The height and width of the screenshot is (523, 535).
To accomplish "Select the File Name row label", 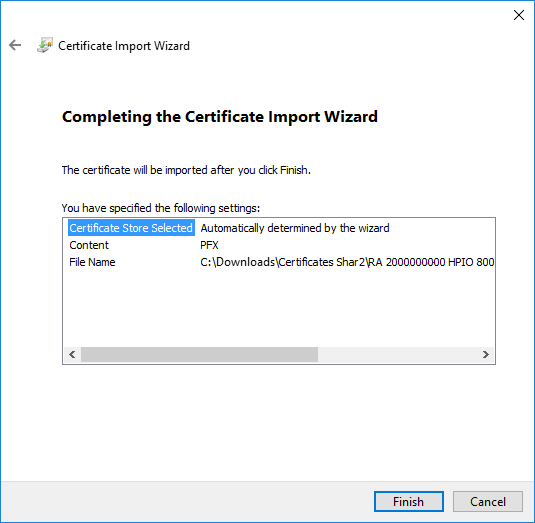I will click(x=92, y=262).
